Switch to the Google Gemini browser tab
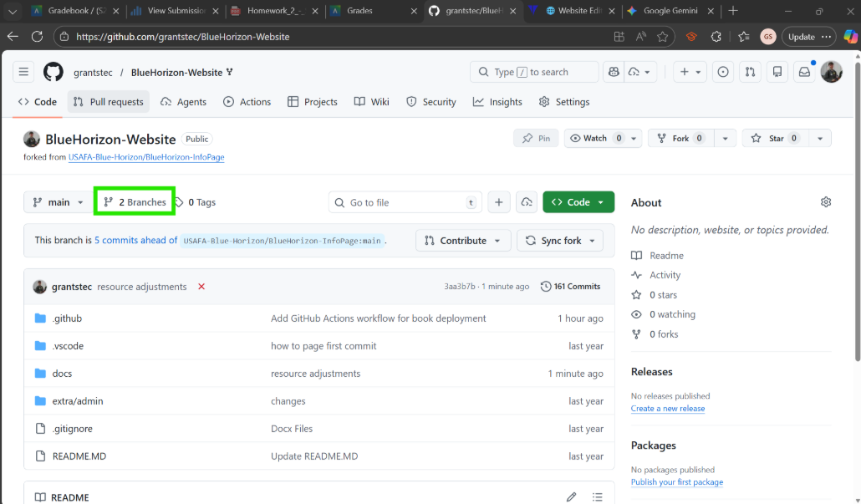 tap(670, 10)
